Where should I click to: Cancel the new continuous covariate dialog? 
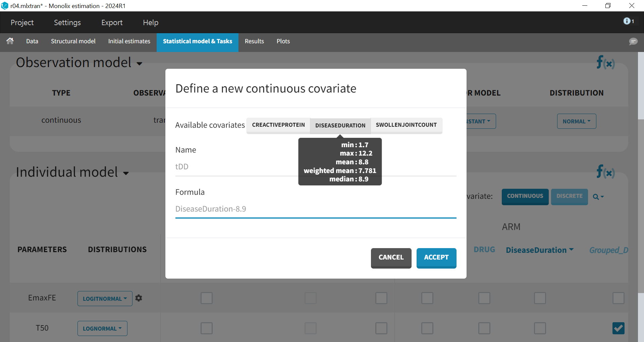click(x=391, y=258)
